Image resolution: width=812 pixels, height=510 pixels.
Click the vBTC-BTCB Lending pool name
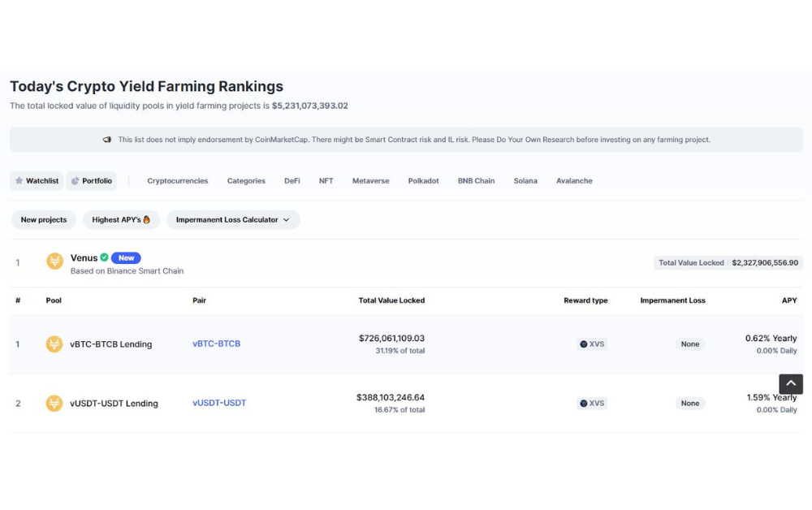[x=110, y=344]
